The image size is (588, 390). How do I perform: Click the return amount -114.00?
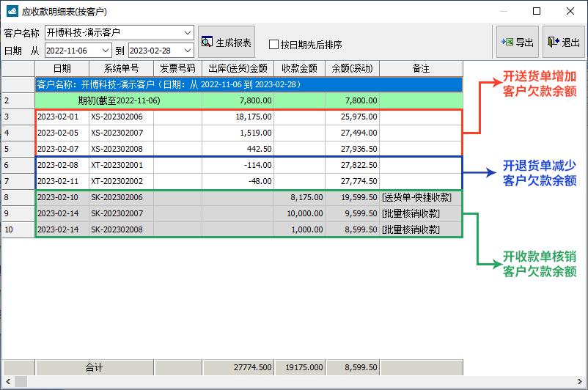click(x=238, y=165)
